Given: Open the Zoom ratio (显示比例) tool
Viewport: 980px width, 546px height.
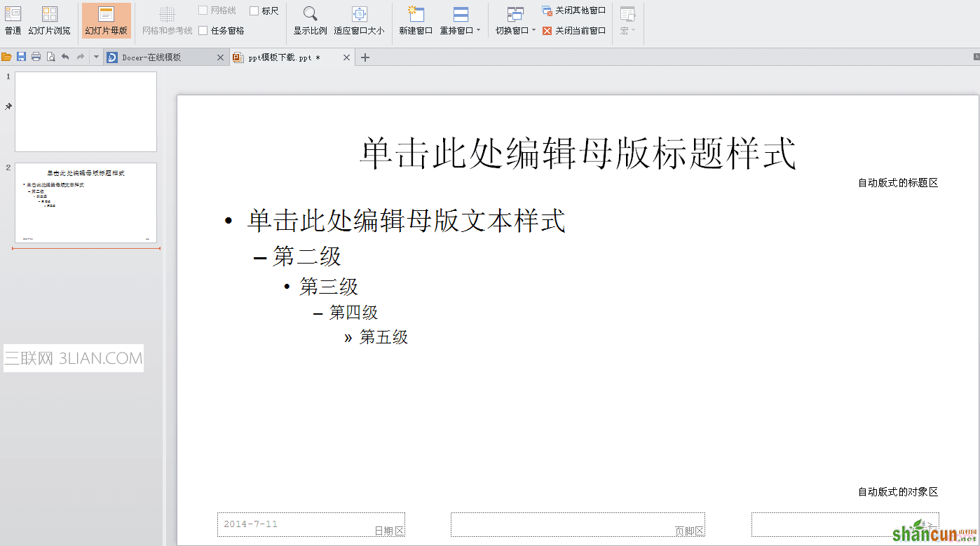Looking at the screenshot, I should pyautogui.click(x=310, y=20).
